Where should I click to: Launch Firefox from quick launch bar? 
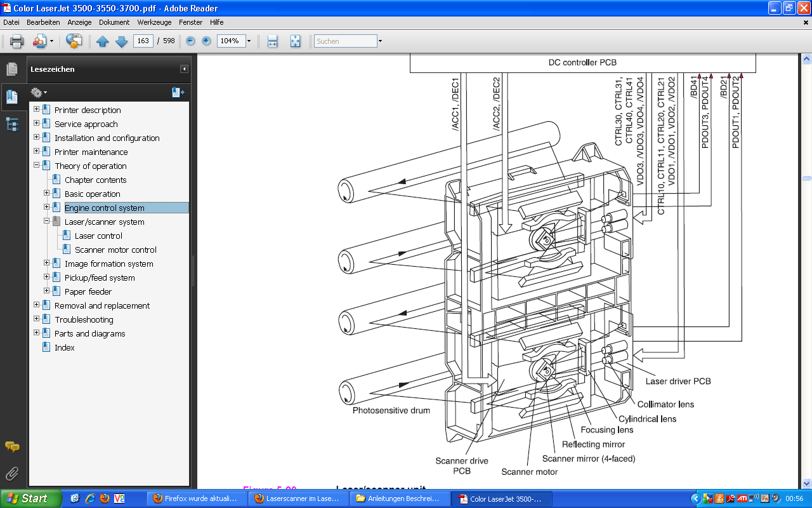coord(105,498)
